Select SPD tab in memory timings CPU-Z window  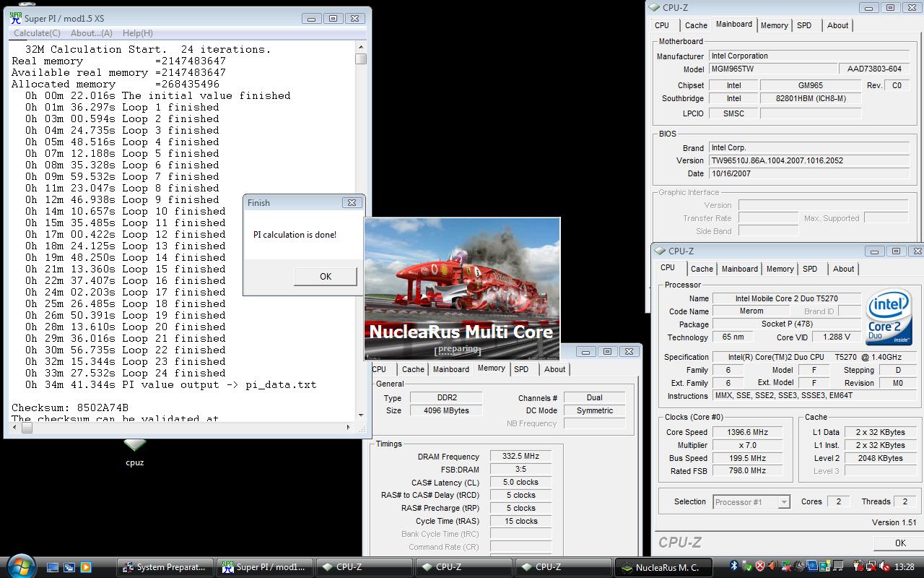[521, 369]
